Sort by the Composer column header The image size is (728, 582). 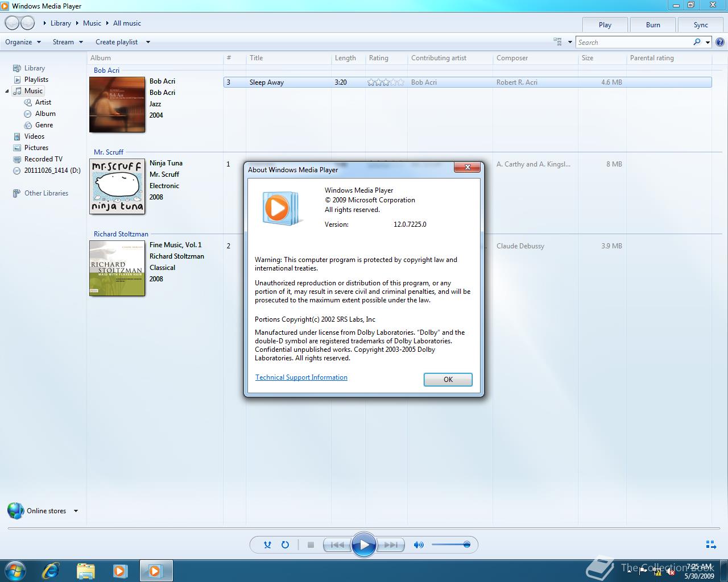(x=535, y=58)
